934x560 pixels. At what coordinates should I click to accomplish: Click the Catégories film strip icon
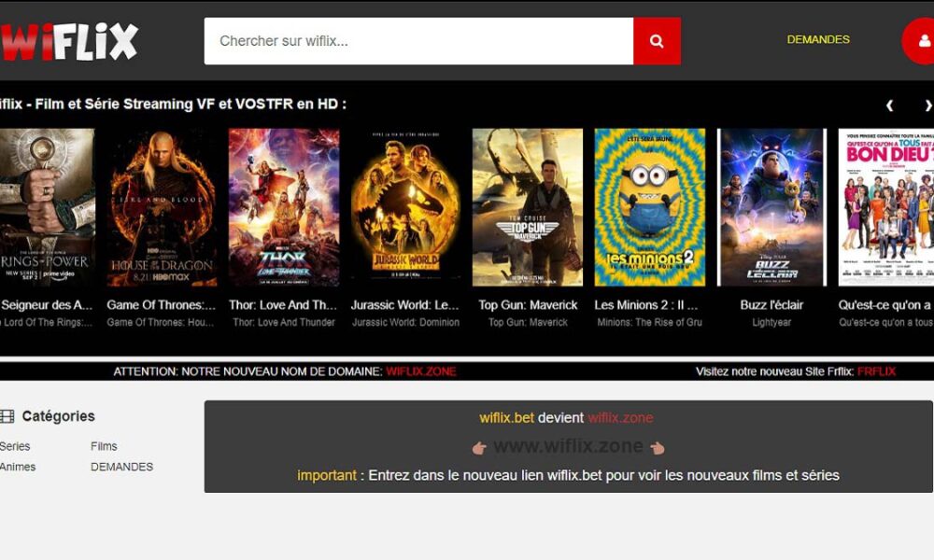[x=7, y=416]
